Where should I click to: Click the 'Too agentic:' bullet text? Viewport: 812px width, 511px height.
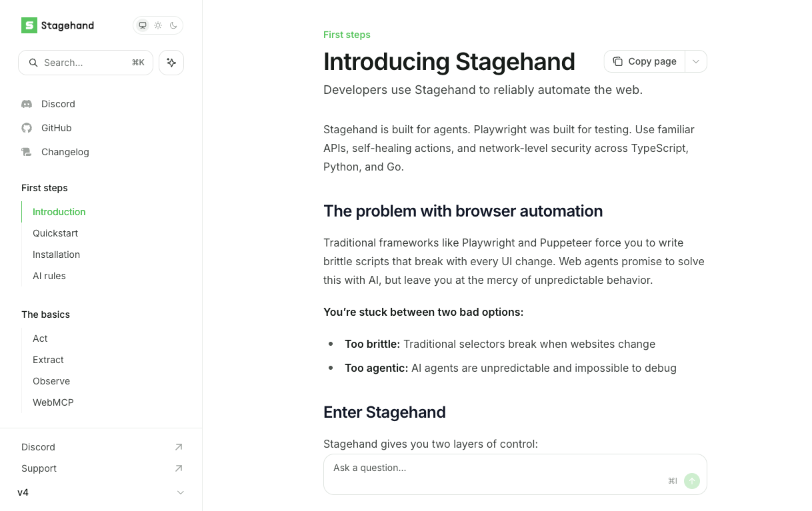pos(376,368)
